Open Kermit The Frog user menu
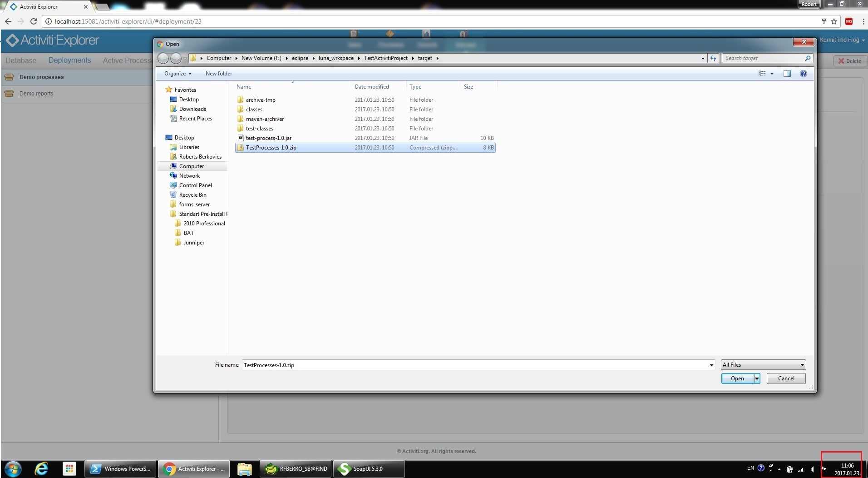868x478 pixels. (x=842, y=40)
